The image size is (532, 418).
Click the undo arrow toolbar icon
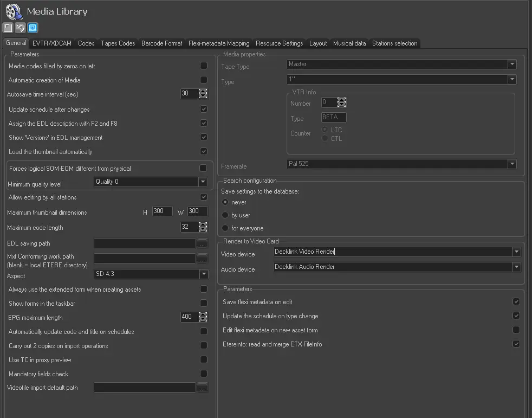20,28
